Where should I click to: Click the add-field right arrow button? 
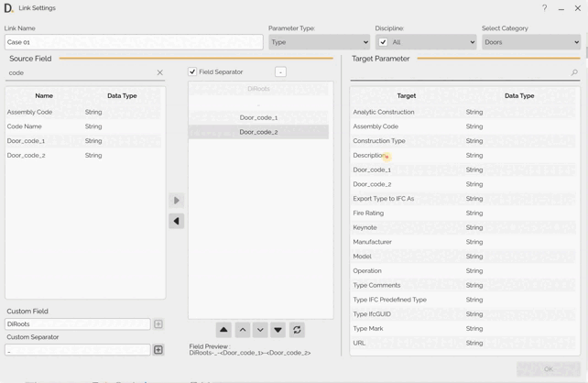[x=177, y=201]
